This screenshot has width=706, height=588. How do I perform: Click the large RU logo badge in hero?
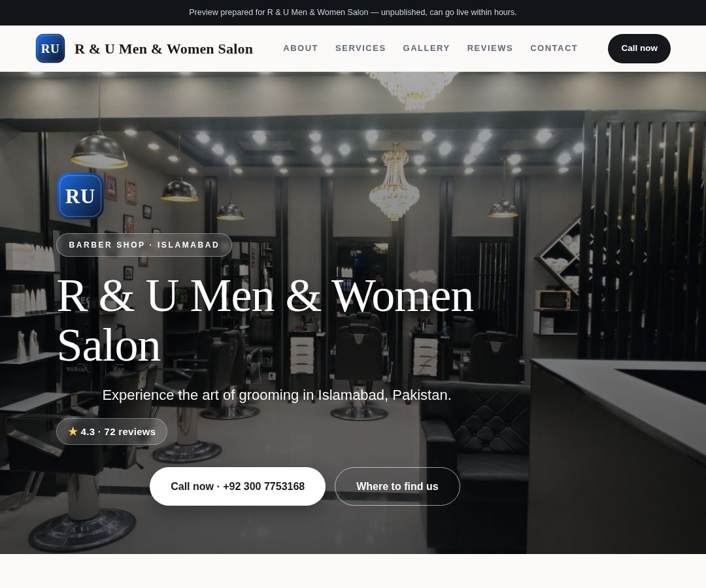(x=80, y=196)
